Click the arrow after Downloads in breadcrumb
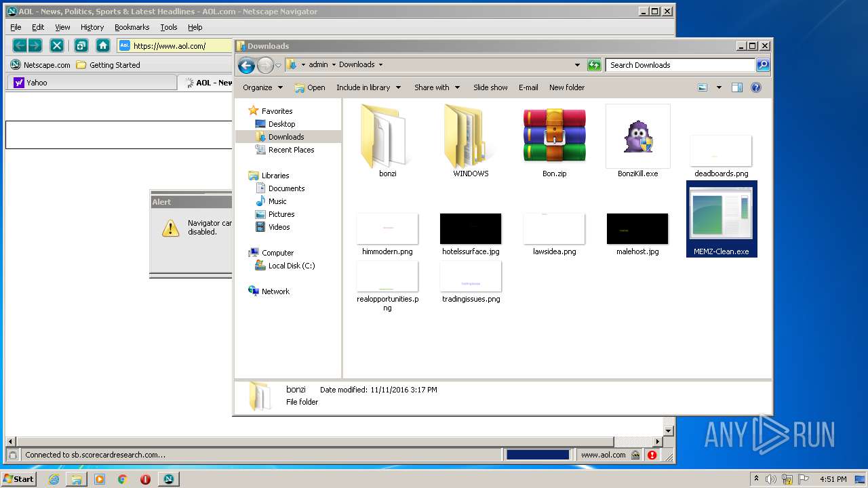 click(380, 65)
